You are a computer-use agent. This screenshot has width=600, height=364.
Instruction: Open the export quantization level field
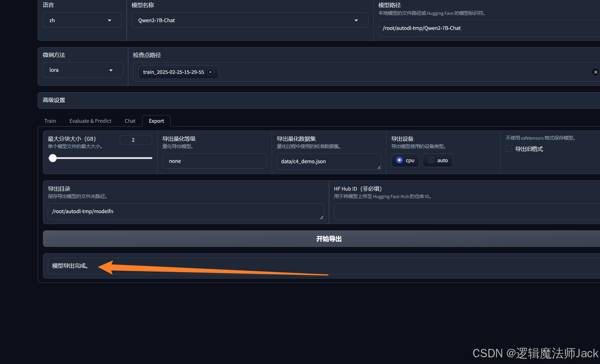point(214,161)
